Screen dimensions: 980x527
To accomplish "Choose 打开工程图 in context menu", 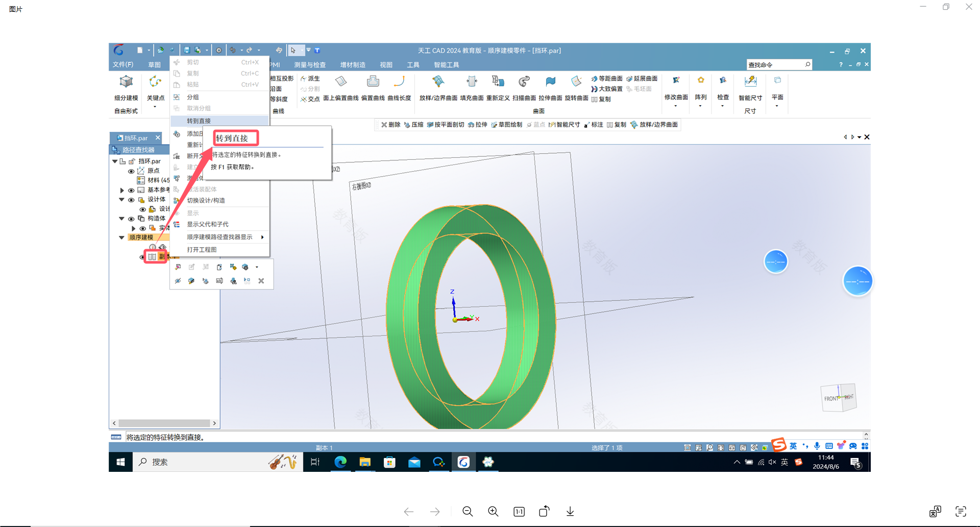I will [219, 250].
